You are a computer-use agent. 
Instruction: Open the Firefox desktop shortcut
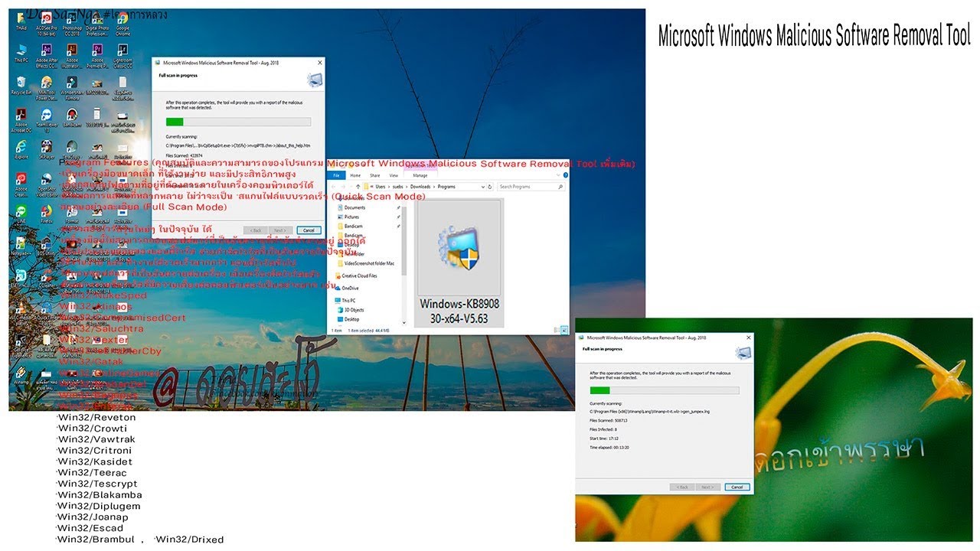(x=46, y=213)
